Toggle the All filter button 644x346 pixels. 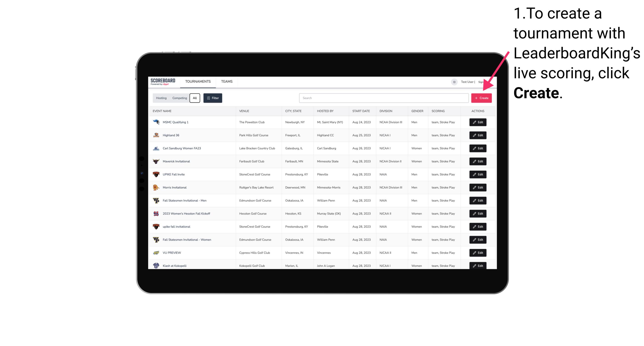click(194, 98)
